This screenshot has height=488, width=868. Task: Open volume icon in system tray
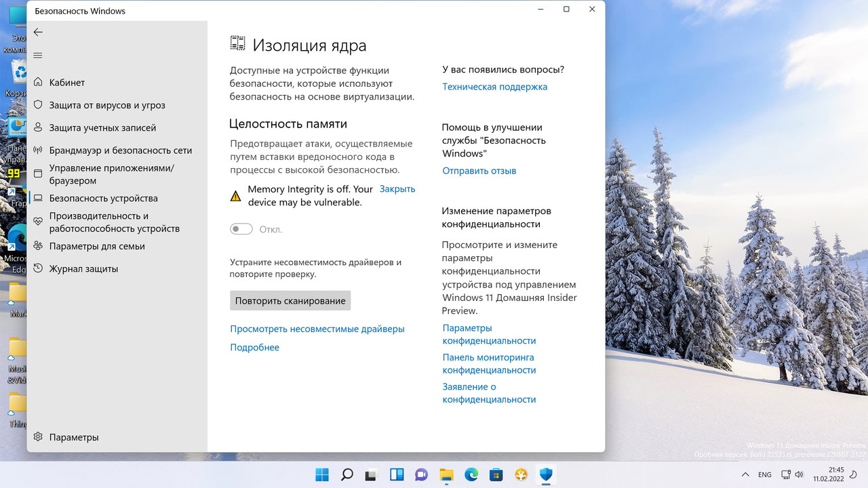pos(800,474)
